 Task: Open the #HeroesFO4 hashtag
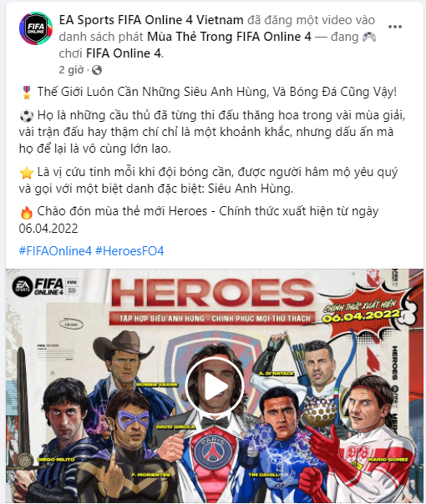point(129,251)
